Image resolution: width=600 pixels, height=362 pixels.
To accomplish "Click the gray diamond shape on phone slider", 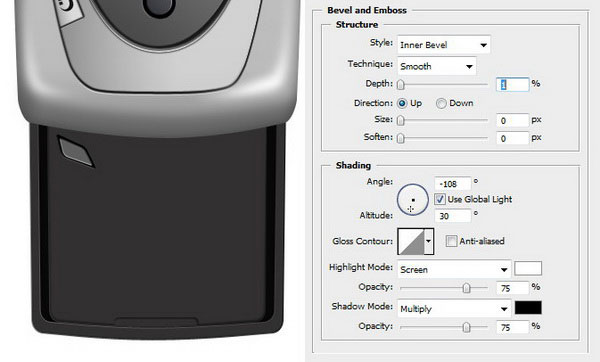I will pos(76,152).
